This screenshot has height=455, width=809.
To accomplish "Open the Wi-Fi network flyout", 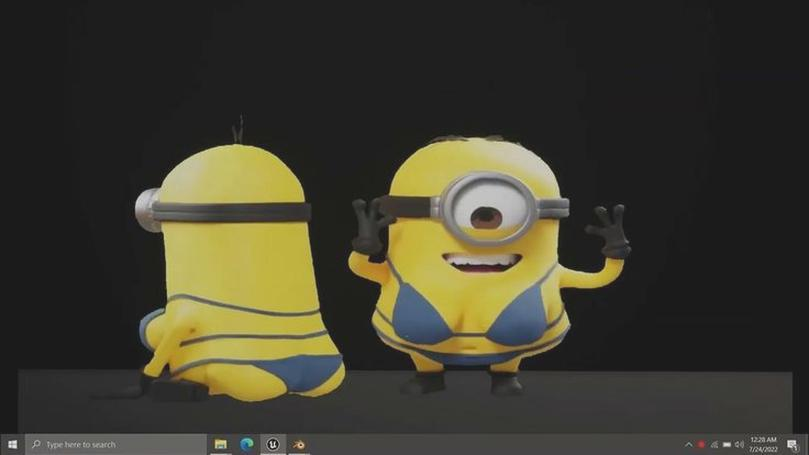I will point(714,444).
